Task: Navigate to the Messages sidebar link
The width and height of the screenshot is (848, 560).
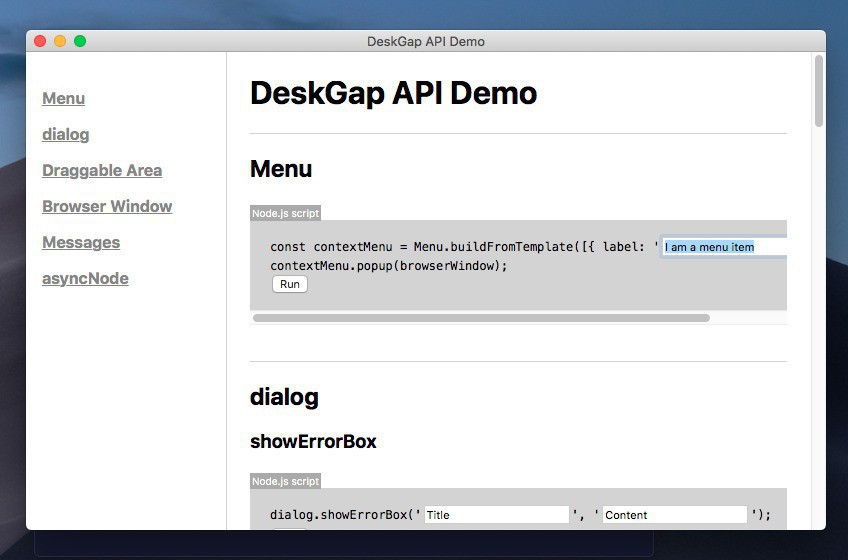Action: pyautogui.click(x=81, y=242)
